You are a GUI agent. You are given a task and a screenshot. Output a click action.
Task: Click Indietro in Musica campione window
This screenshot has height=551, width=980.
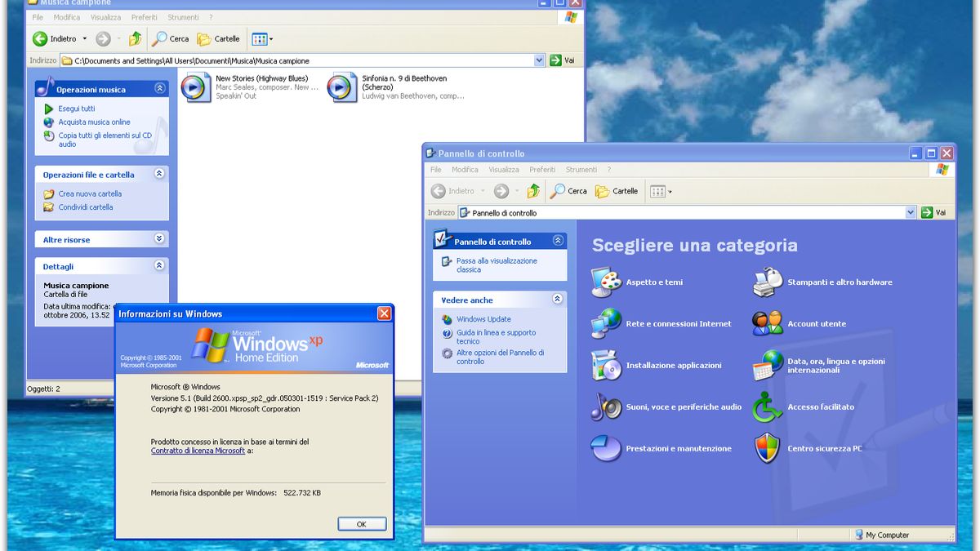pyautogui.click(x=56, y=38)
